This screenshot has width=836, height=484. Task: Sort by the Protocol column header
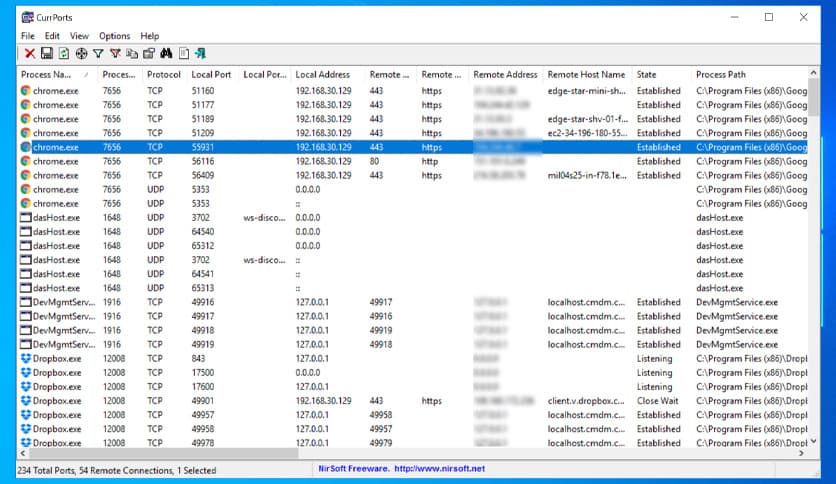pos(164,75)
